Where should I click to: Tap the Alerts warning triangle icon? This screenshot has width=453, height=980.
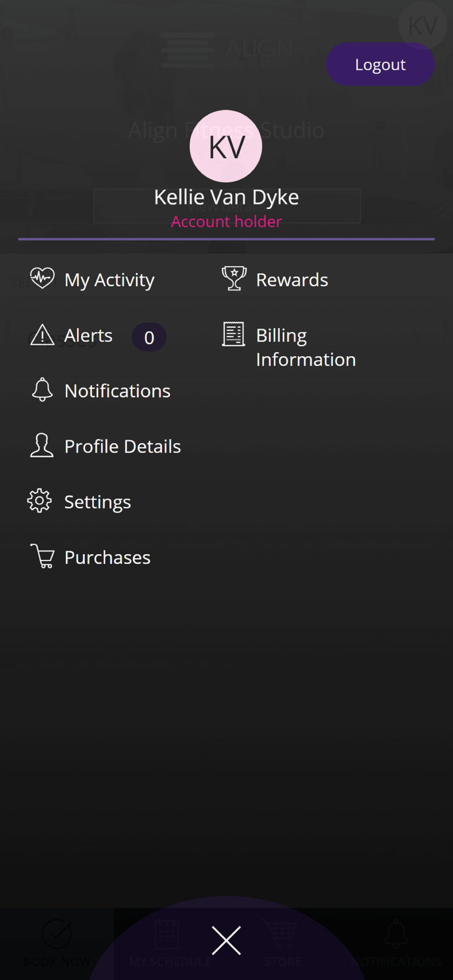[42, 335]
